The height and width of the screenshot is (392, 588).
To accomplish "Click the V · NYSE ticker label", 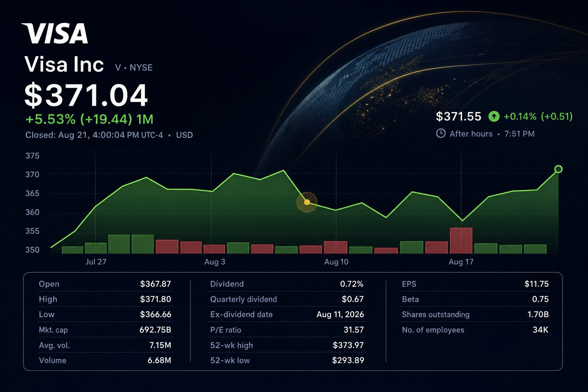I will click(134, 67).
